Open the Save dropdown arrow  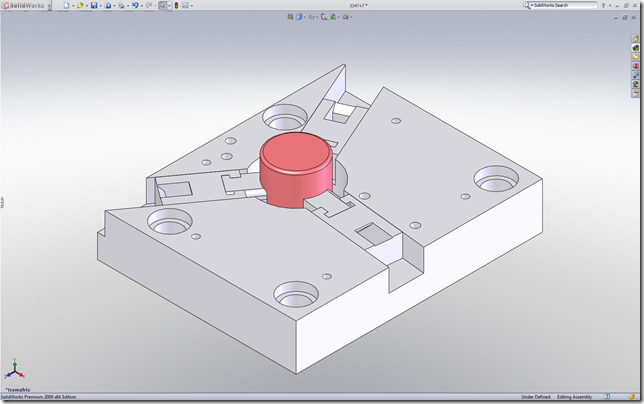point(101,6)
